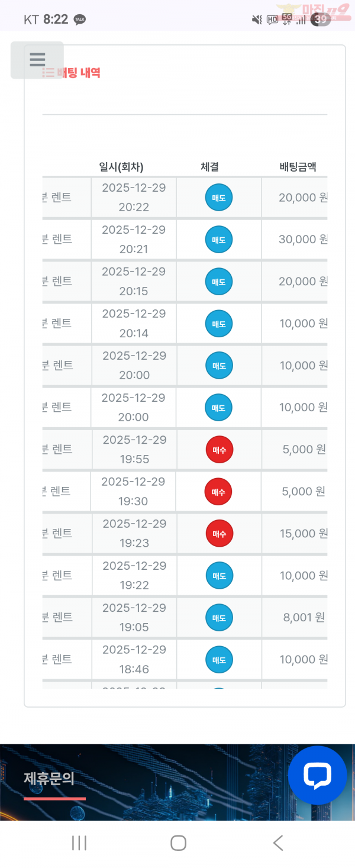This screenshot has width=355, height=868.
Task: Open the live chat bubble icon
Action: point(318,775)
